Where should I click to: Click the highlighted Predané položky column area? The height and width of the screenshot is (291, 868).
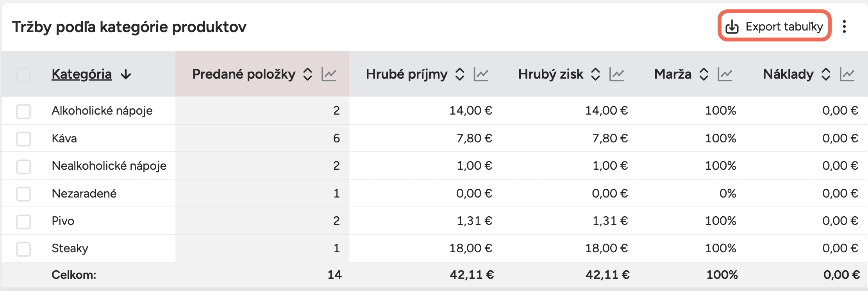tap(262, 74)
